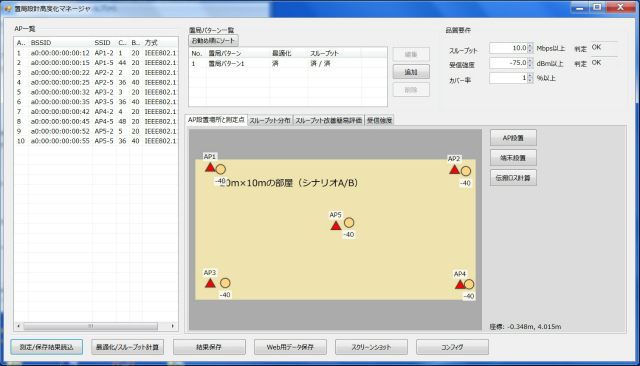Click the AP設置 button
The height and width of the screenshot is (366, 640).
pos(513,138)
